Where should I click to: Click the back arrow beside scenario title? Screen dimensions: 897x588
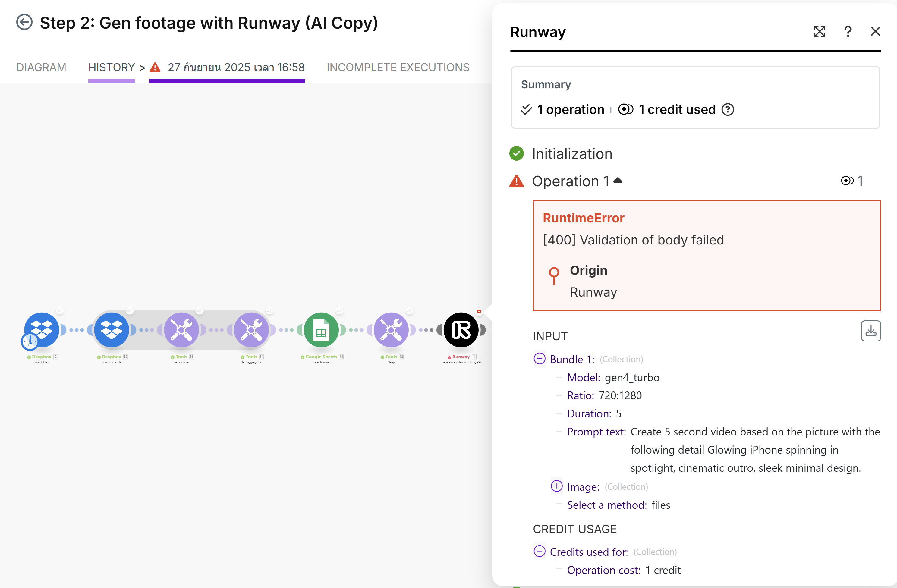coord(24,22)
